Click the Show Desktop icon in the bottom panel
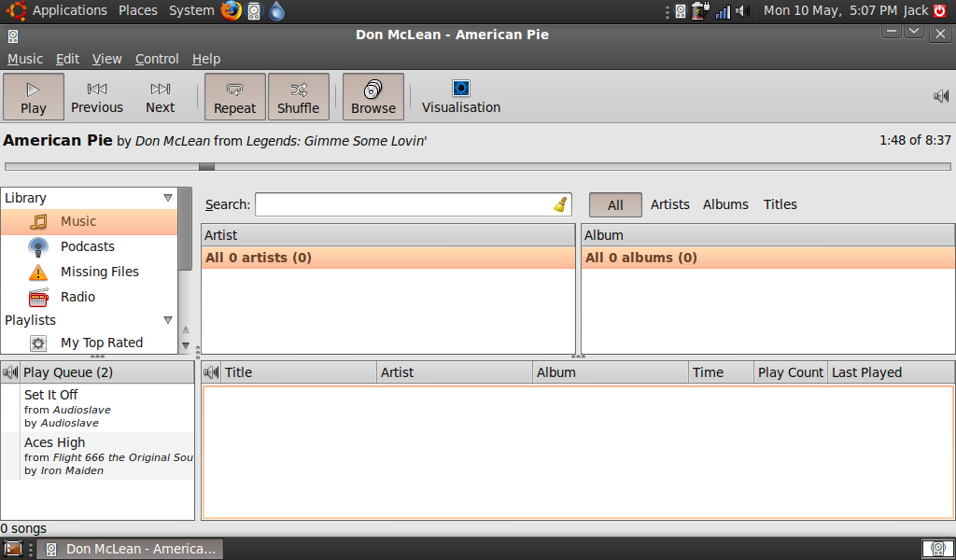The image size is (956, 560). (13, 549)
